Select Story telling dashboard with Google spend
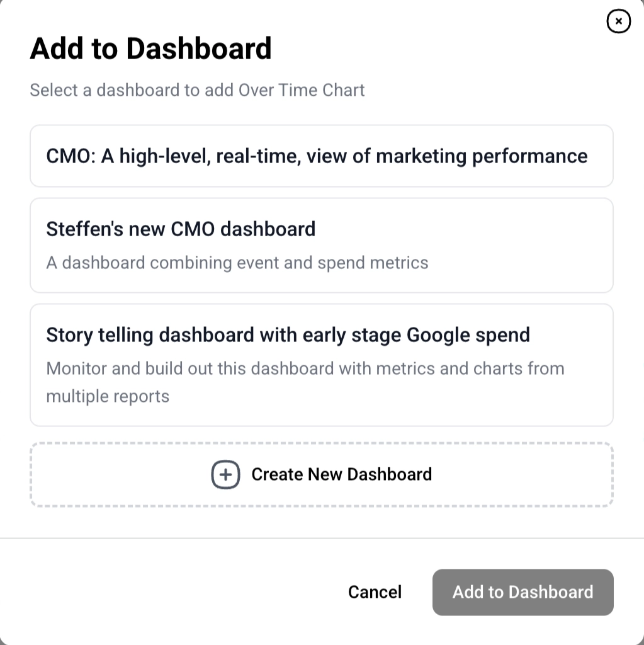Image resolution: width=644 pixels, height=645 pixels. (288, 335)
